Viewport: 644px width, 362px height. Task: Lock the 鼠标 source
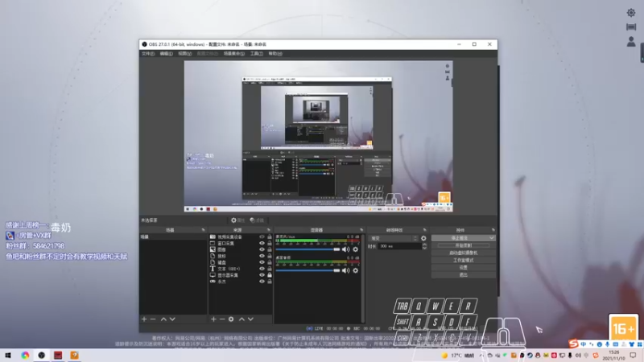click(x=270, y=256)
